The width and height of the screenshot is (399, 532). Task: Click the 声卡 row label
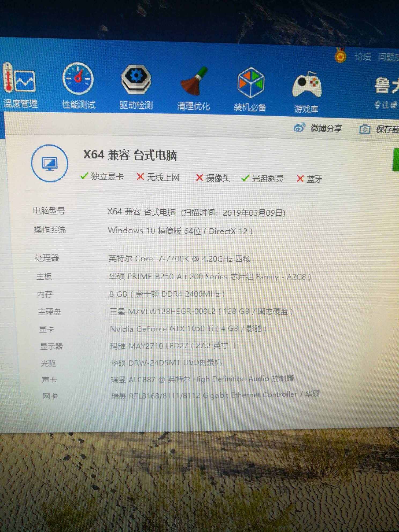(49, 380)
